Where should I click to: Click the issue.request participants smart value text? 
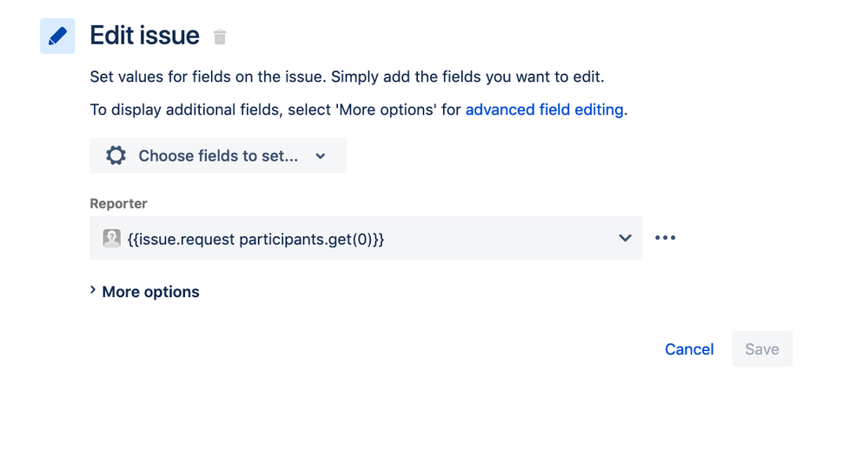pyautogui.click(x=255, y=239)
